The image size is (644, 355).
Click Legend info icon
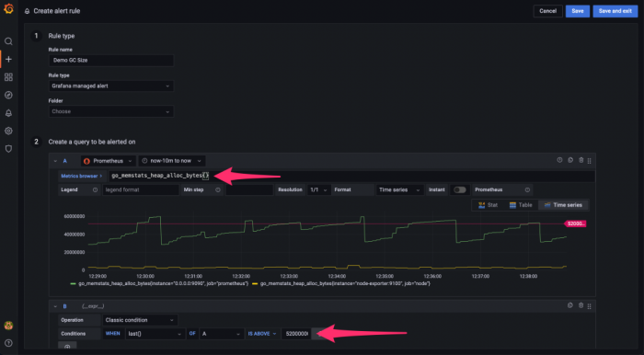tap(95, 190)
